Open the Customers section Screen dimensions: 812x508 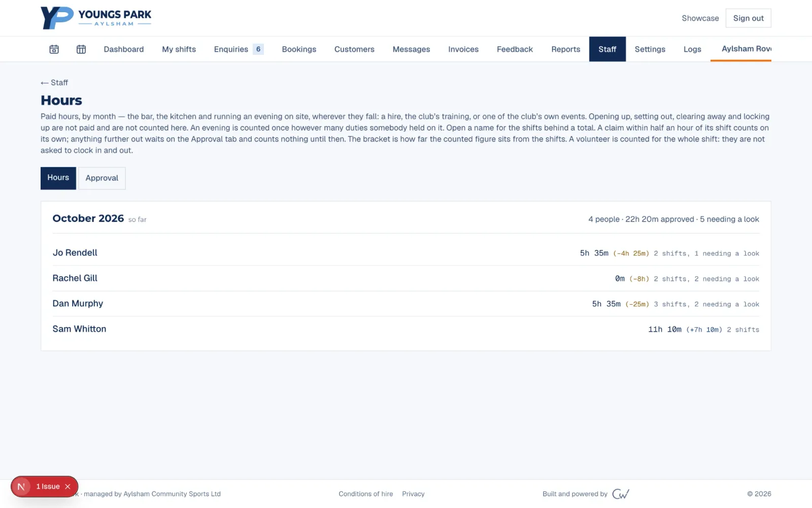point(354,49)
